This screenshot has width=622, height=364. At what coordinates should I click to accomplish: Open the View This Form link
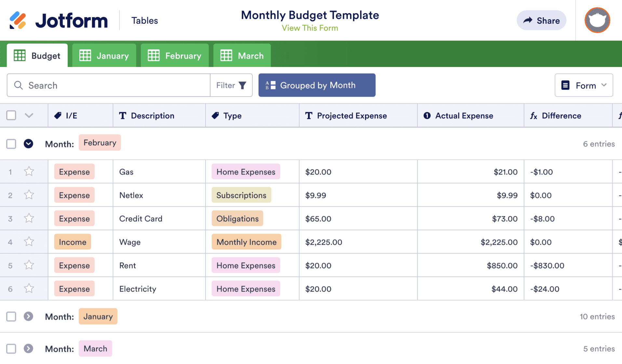310,28
